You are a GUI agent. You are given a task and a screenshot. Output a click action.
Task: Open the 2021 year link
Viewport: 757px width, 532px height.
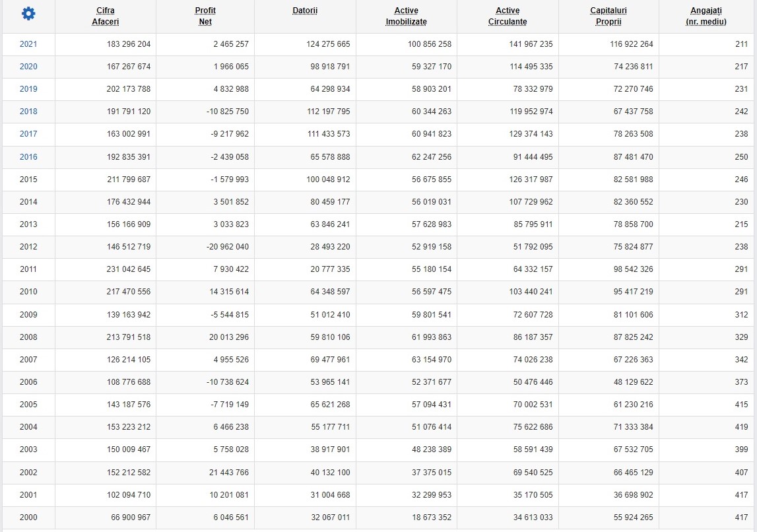click(x=28, y=44)
